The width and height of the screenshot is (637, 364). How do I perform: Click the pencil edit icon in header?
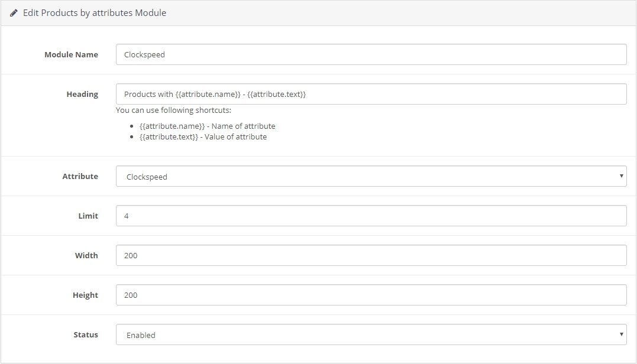pyautogui.click(x=14, y=12)
